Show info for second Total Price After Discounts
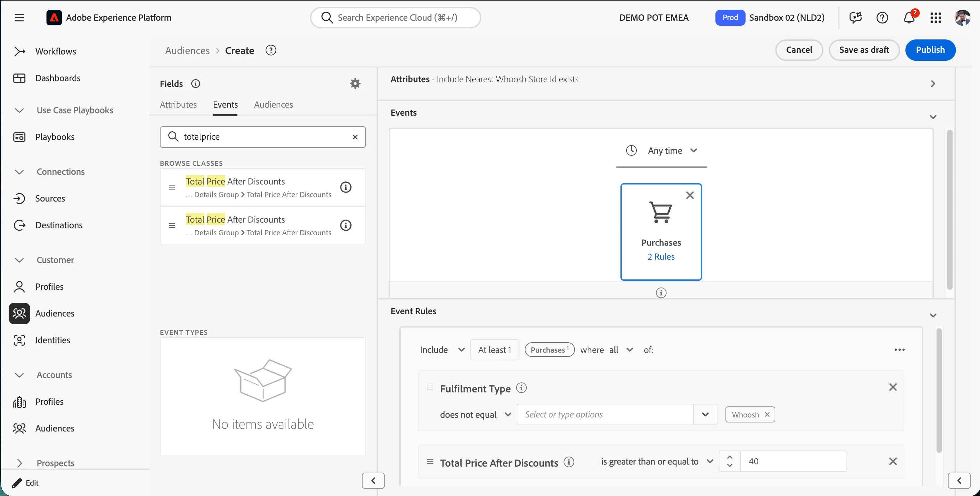 [346, 225]
